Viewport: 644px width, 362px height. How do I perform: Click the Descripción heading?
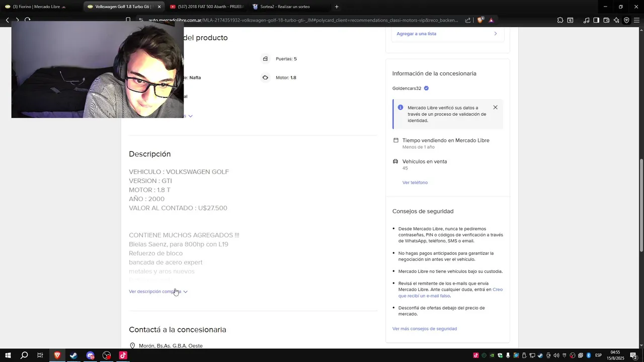click(x=150, y=154)
